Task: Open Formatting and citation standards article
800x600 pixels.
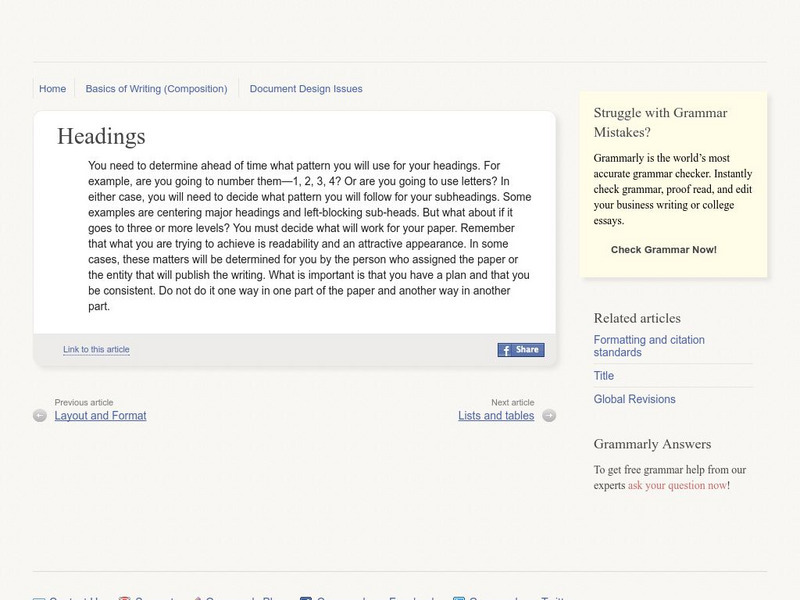Action: [649, 346]
